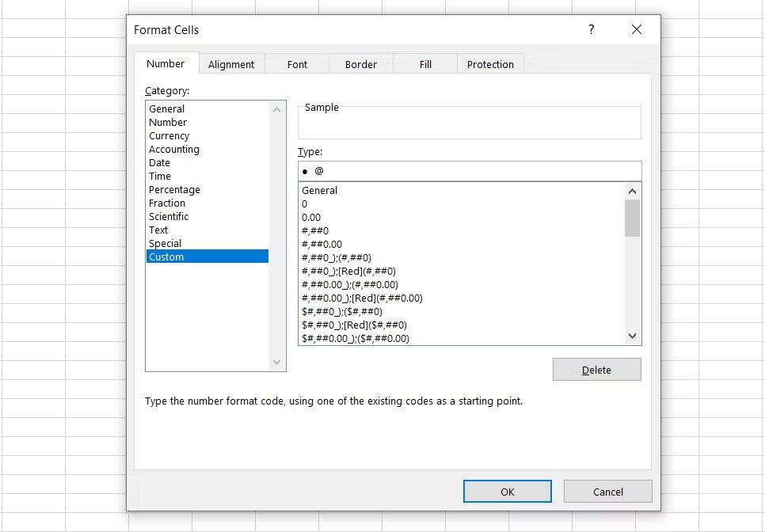Click the scroll-down arrow of the format code list

coord(631,336)
